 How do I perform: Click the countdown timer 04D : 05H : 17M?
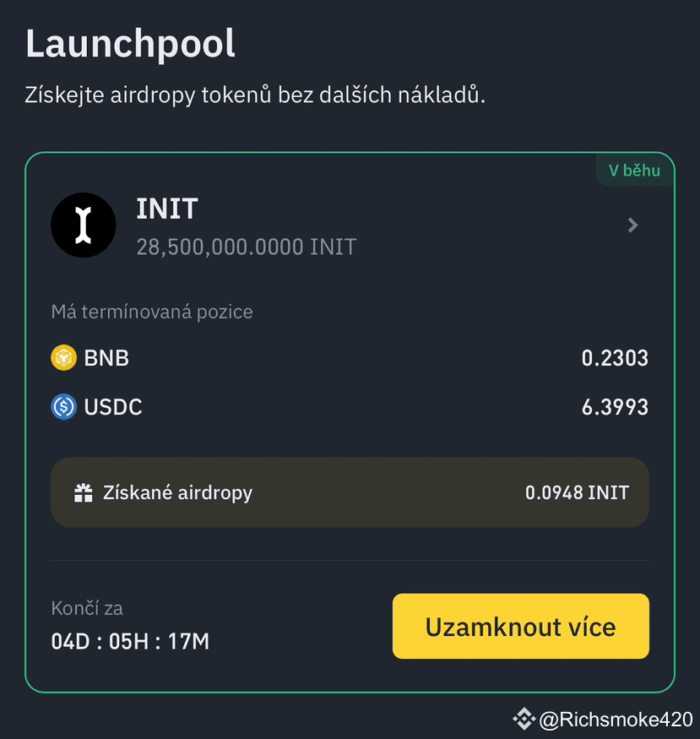point(130,642)
